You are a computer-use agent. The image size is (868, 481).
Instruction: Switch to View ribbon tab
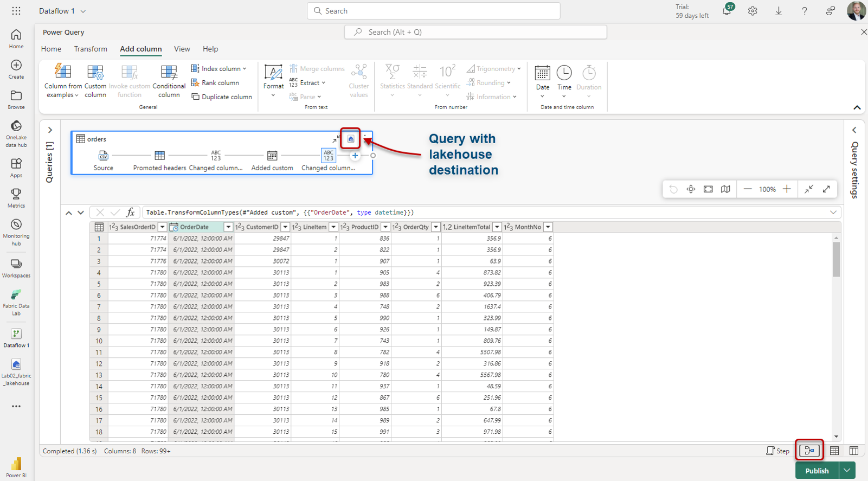(x=182, y=49)
